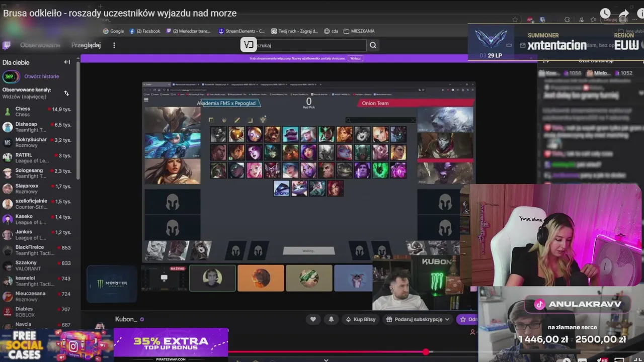Select the third role filter in draft
This screenshot has width=644, height=362.
pos(237,120)
